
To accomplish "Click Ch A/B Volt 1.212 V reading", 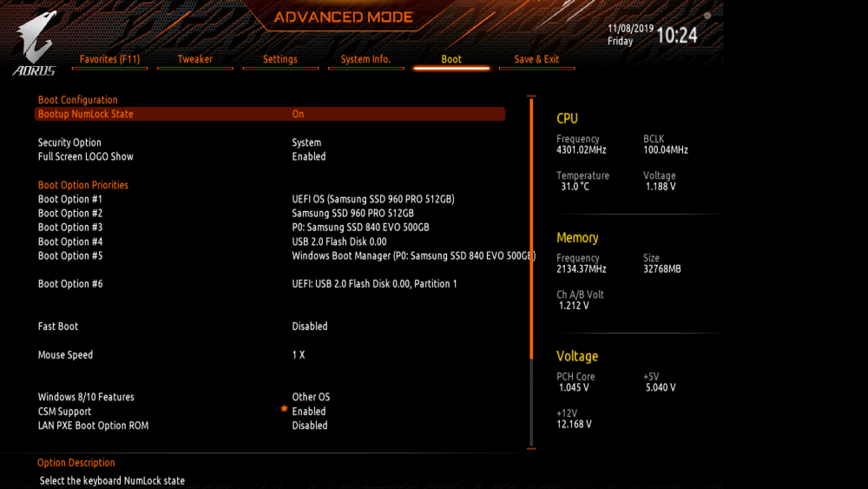I will (574, 306).
